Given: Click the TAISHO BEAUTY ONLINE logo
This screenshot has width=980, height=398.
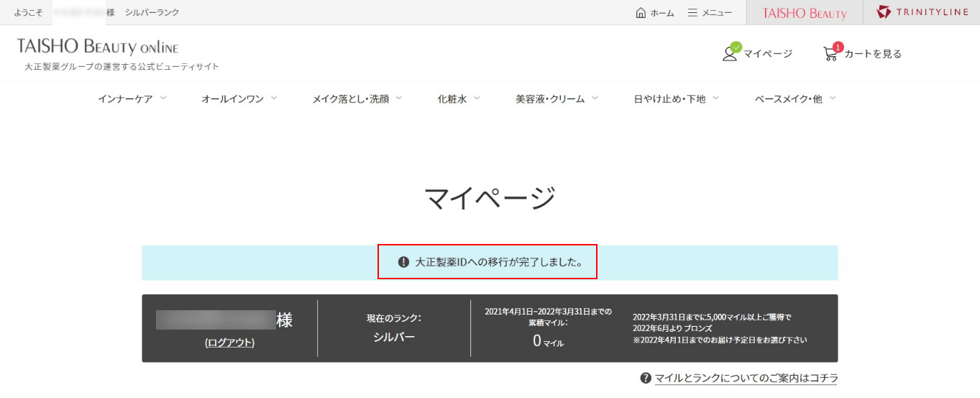Looking at the screenshot, I should (x=98, y=48).
